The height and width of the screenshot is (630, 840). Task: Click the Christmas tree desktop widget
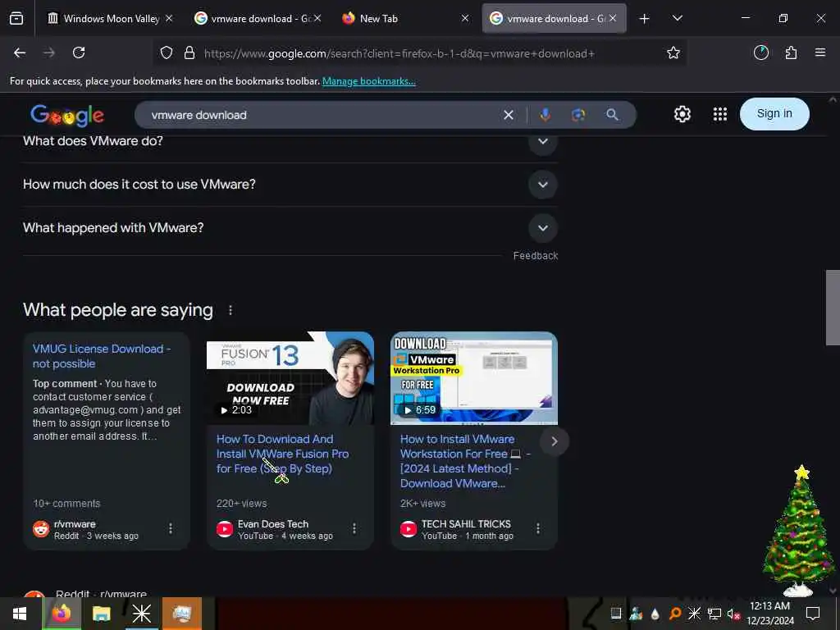pos(799,531)
